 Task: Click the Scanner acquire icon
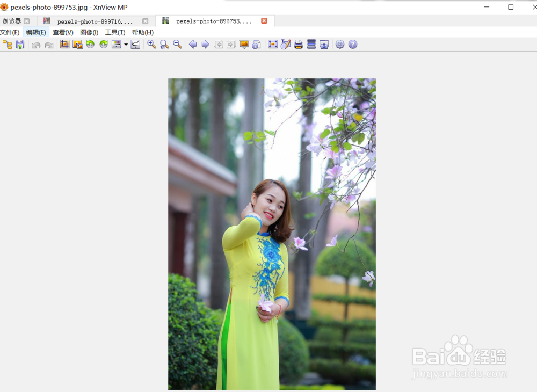click(311, 45)
